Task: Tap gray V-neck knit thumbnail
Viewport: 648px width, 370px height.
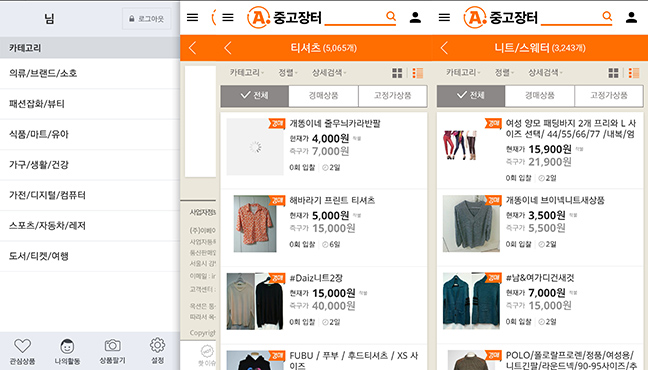Action: 471,224
